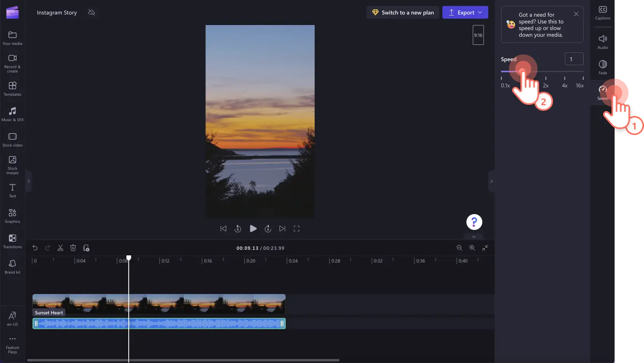Open the Brand kit panel
Viewport: 644px width, 363px height.
[x=12, y=267]
